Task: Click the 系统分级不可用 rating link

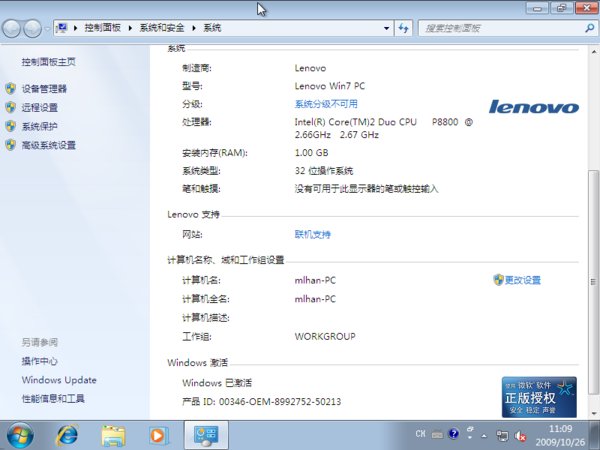Action: click(326, 104)
